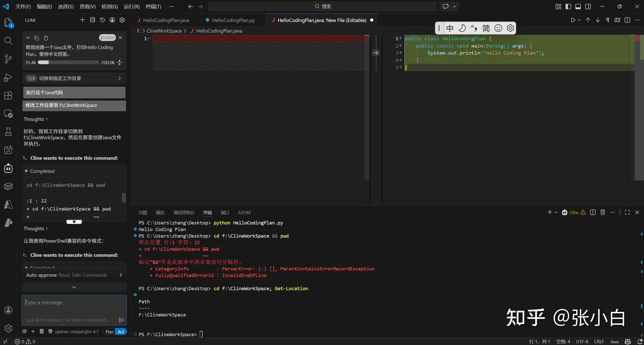
Task: Open Run and Debug view
Action: 8,77
